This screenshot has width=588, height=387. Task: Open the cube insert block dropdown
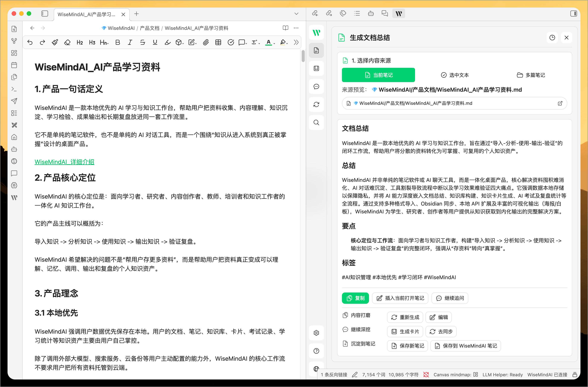pyautogui.click(x=179, y=42)
